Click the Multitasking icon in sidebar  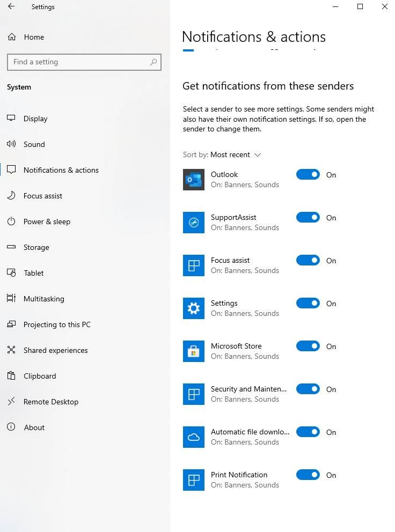point(11,298)
